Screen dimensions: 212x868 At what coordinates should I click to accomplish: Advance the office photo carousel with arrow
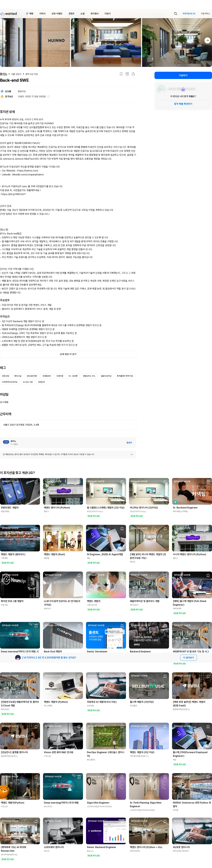[x=207, y=40]
